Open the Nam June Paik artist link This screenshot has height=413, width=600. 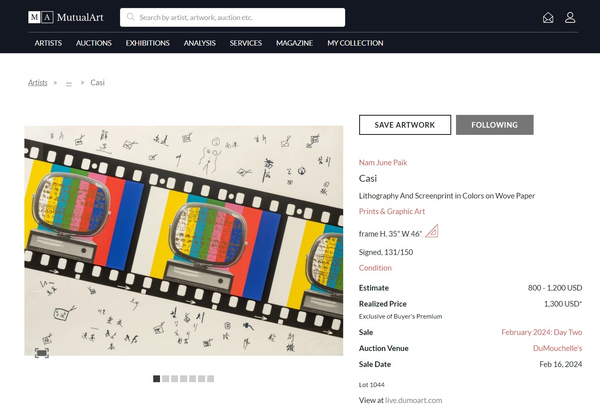point(382,162)
